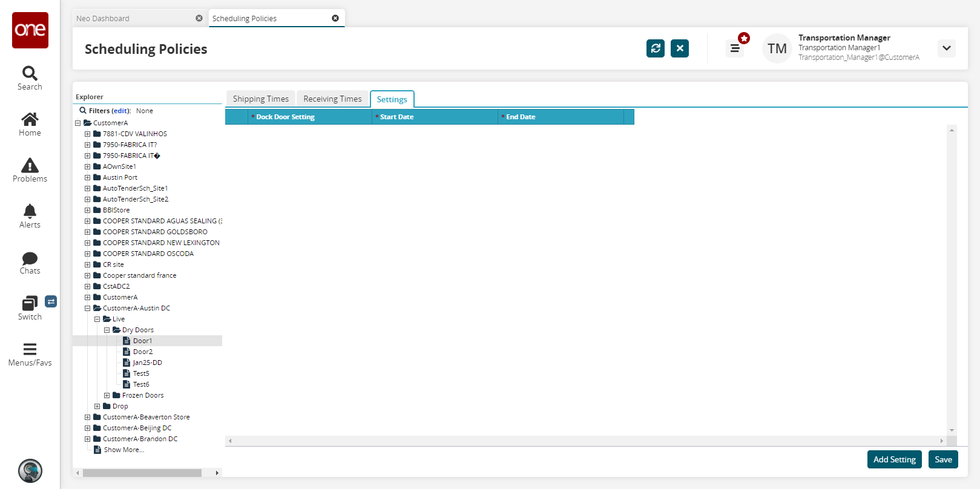
Task: Open the Alerts bell icon
Action: (30, 211)
